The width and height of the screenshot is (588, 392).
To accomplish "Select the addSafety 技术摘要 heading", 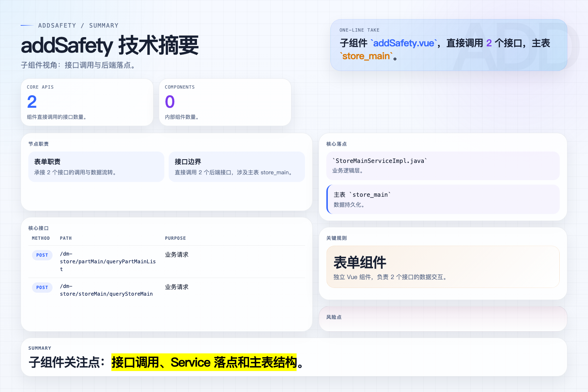I will 110,45.
